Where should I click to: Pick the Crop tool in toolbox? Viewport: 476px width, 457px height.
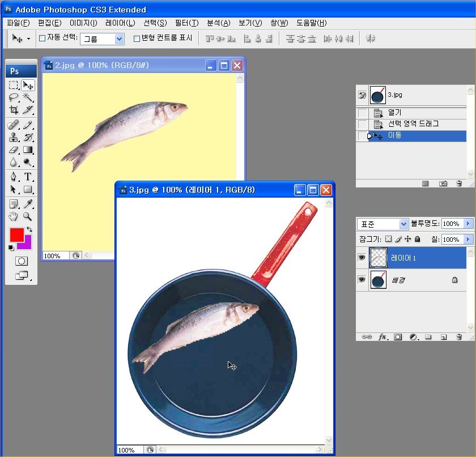tap(14, 110)
